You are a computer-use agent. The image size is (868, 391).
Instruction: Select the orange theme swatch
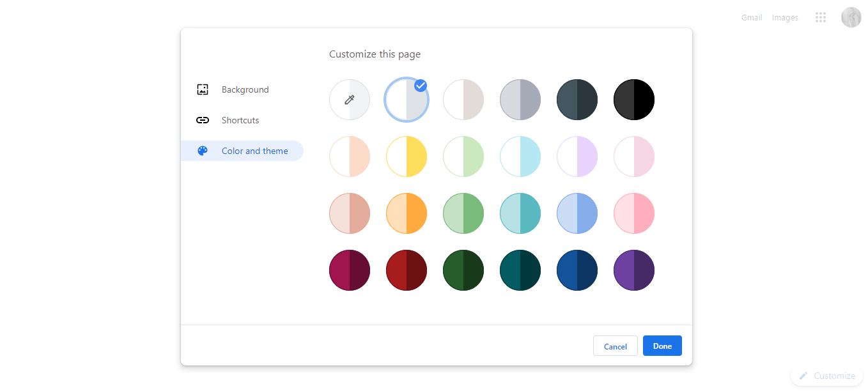coord(407,213)
